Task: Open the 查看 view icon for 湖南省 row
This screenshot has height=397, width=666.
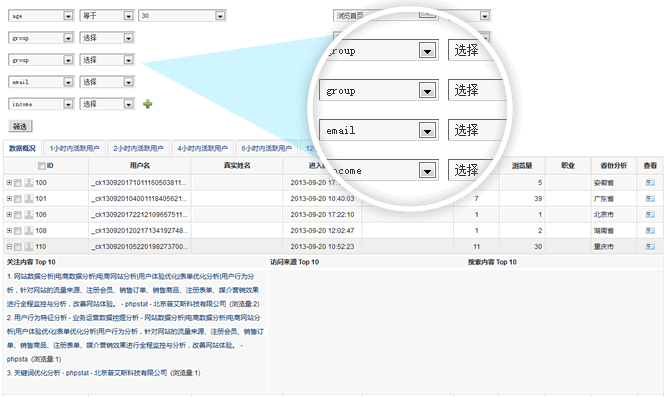Action: pos(650,231)
